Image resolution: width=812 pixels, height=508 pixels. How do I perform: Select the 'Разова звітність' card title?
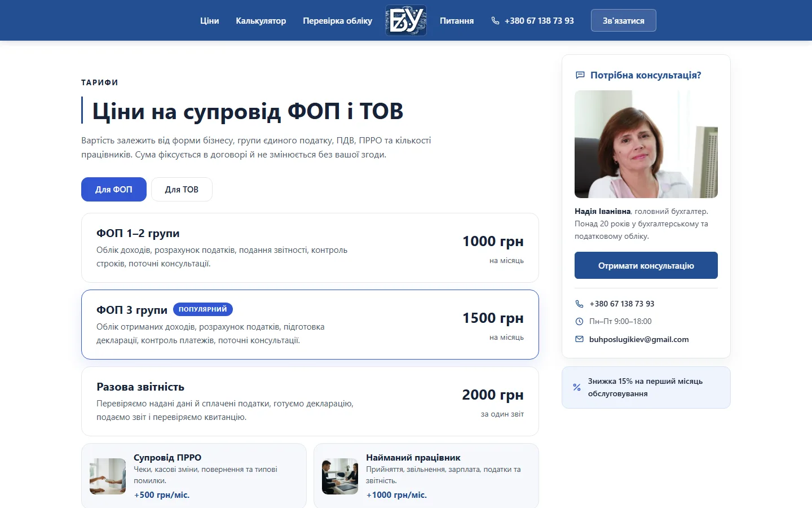140,387
